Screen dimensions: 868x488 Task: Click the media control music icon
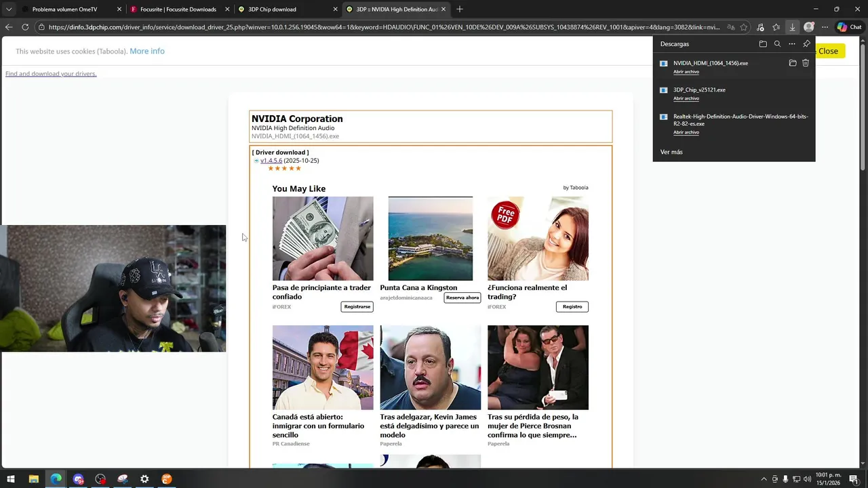tap(759, 27)
